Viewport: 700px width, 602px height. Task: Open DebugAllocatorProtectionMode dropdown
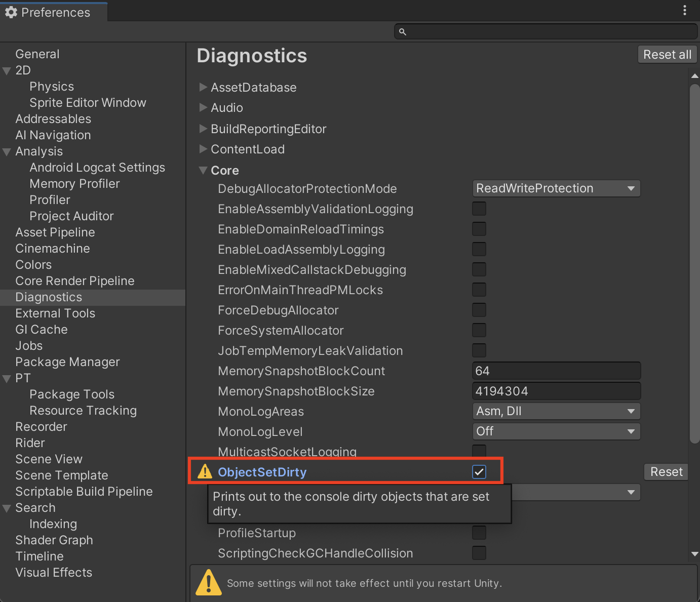pyautogui.click(x=556, y=188)
